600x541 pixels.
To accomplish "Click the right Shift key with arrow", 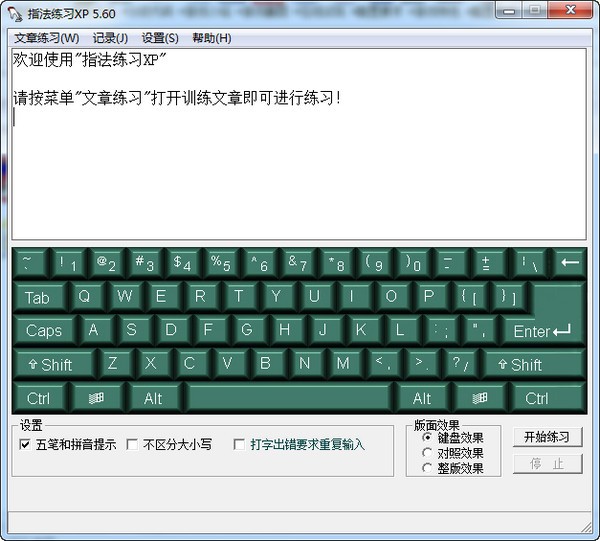I will (534, 365).
